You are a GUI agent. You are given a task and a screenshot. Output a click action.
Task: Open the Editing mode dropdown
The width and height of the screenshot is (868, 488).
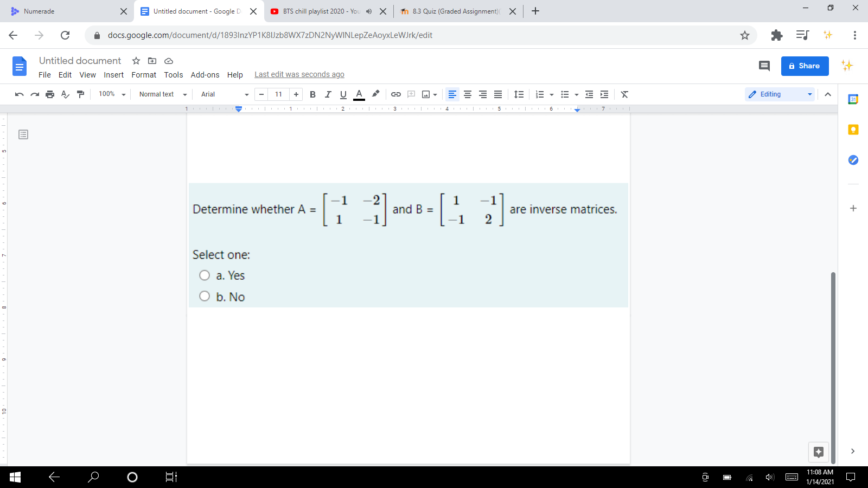(x=780, y=94)
